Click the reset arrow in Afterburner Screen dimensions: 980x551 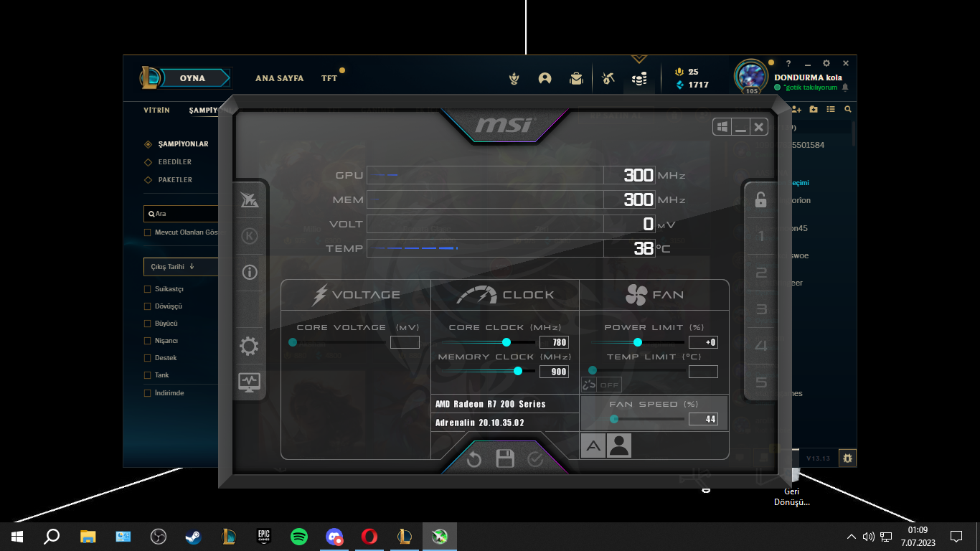tap(474, 459)
